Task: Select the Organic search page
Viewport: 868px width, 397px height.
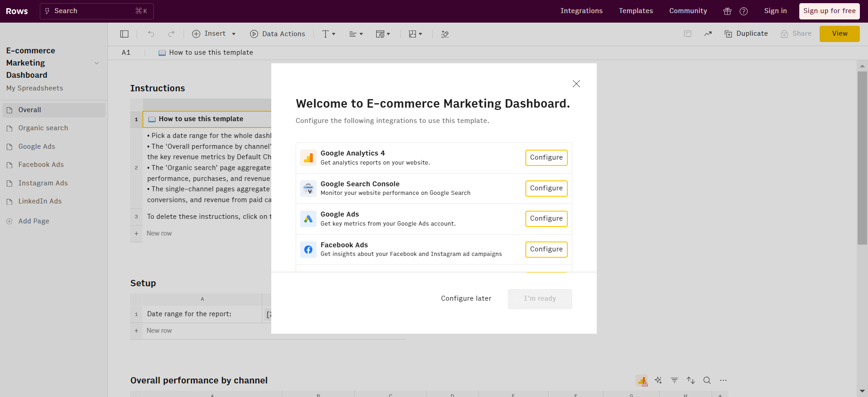Action: click(54, 128)
